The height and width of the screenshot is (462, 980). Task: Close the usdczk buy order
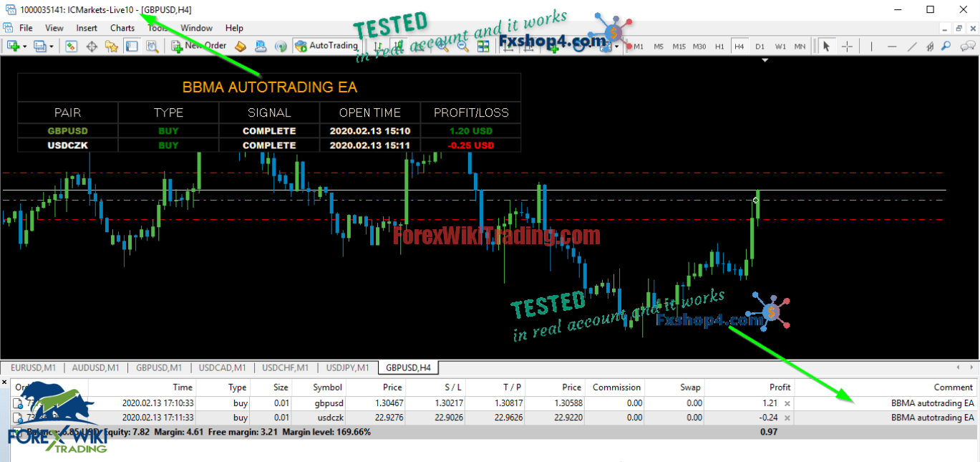[787, 418]
